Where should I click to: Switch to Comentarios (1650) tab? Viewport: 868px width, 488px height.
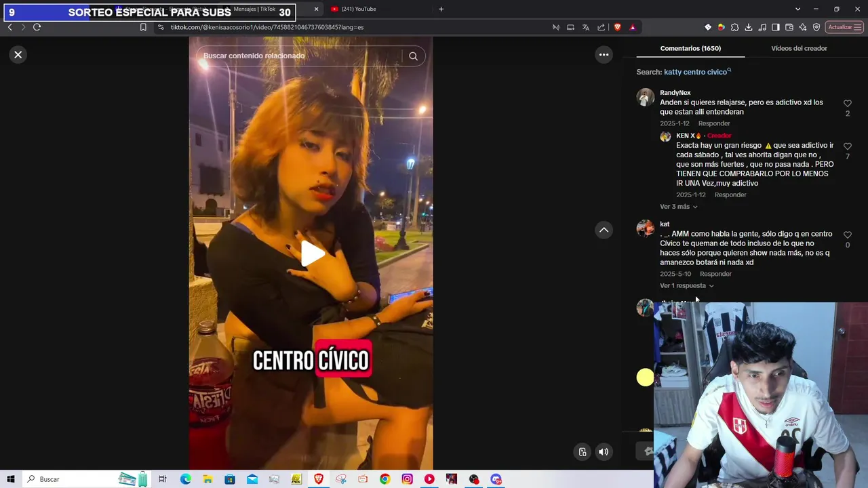[x=690, y=48]
